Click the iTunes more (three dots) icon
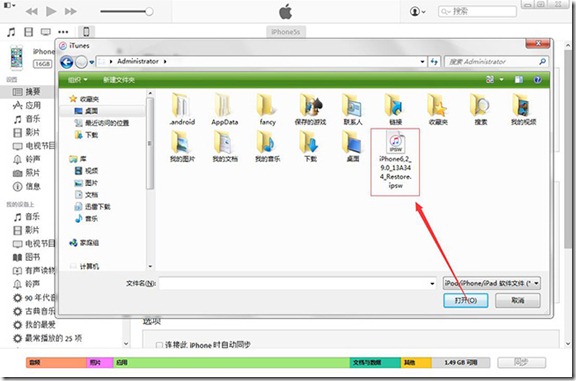 (63, 32)
